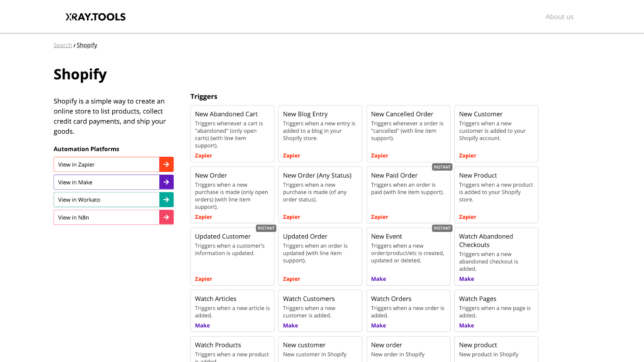644x362 pixels.
Task: Click Make label under Watch Orders
Action: pyautogui.click(x=378, y=325)
